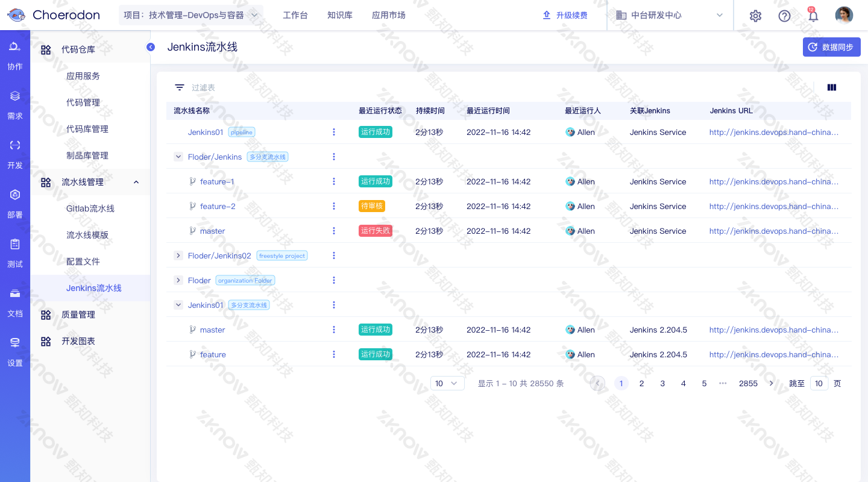
Task: Open the settings gear in header
Action: 755,16
